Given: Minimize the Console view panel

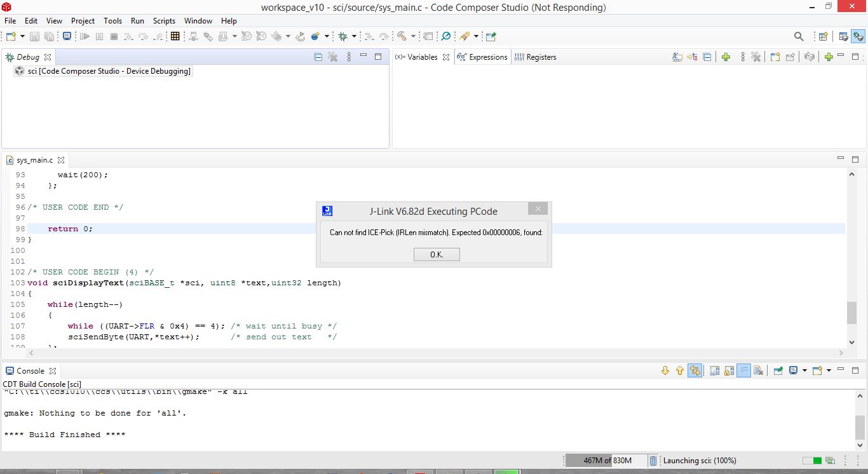Looking at the screenshot, I should pos(841,369).
